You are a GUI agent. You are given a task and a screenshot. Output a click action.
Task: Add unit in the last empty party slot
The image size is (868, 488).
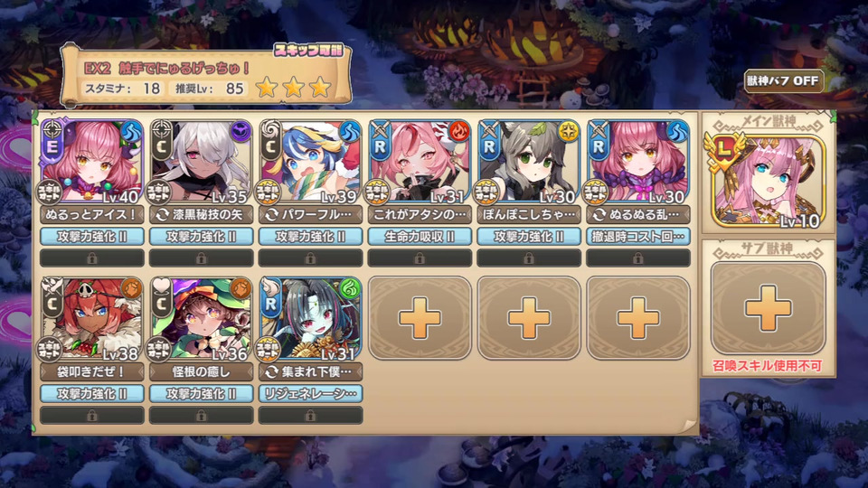[638, 318]
